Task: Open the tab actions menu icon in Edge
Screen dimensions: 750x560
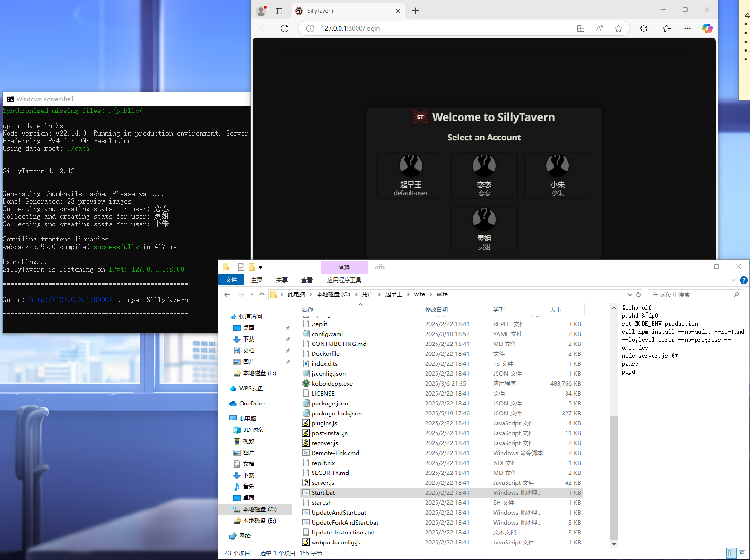Action: pyautogui.click(x=279, y=11)
